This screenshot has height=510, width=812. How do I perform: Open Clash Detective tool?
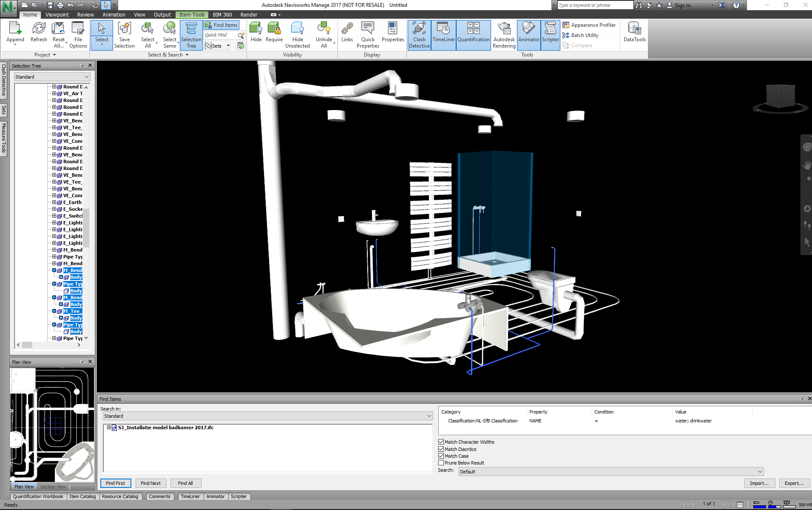click(x=419, y=34)
